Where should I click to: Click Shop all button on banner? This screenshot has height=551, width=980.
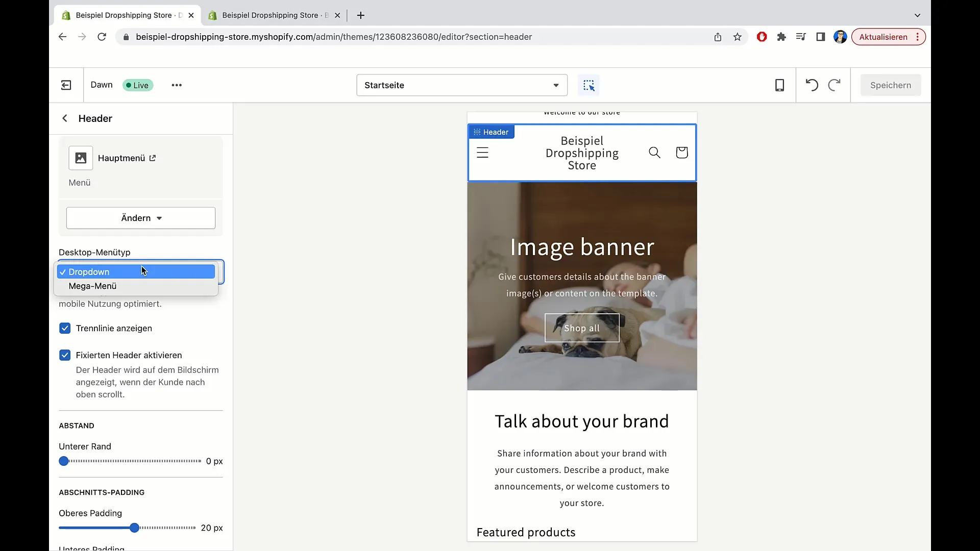(x=582, y=328)
